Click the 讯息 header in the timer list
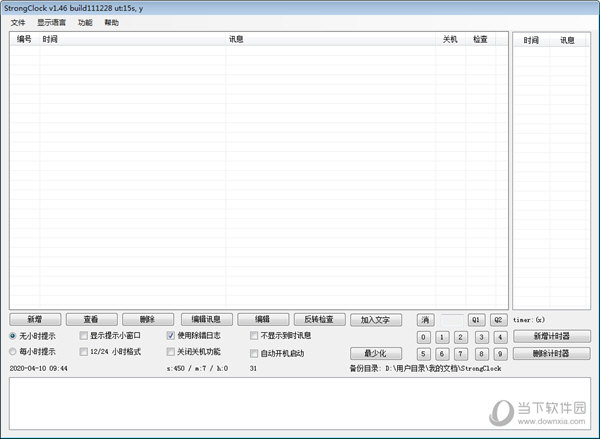Viewport: 600px width, 439px height. (x=567, y=40)
